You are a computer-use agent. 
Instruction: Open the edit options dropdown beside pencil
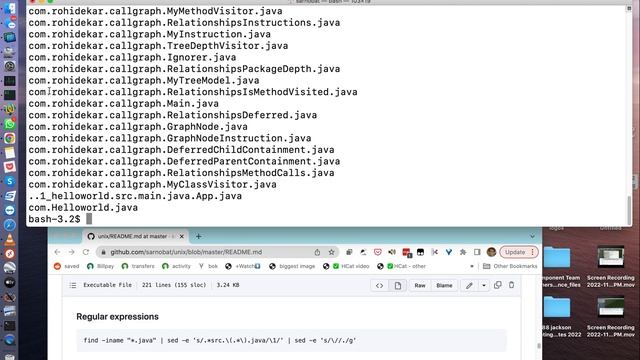[x=484, y=286]
